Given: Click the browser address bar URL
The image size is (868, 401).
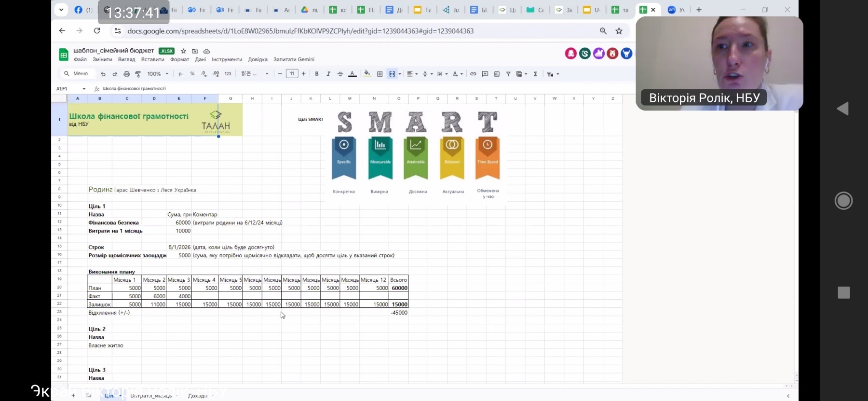Looking at the screenshot, I should [300, 31].
